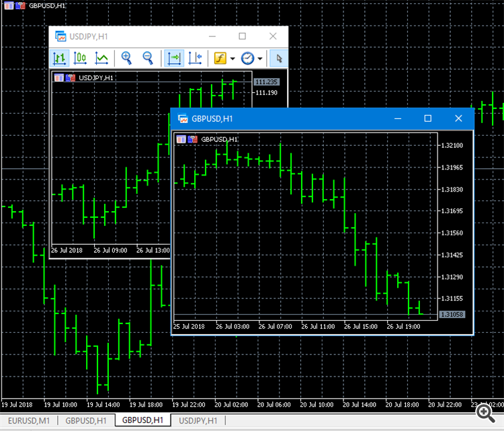
Task: Click time label 26 Jul 11:00
Action: [319, 327]
